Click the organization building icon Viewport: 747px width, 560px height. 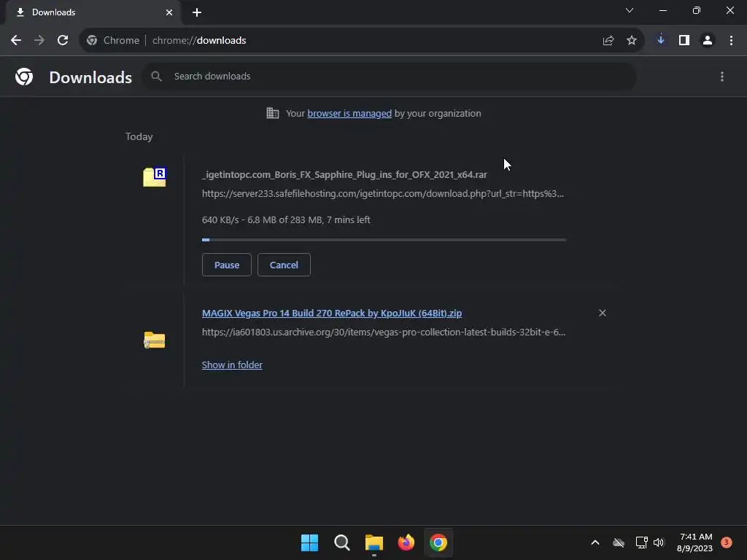[273, 113]
